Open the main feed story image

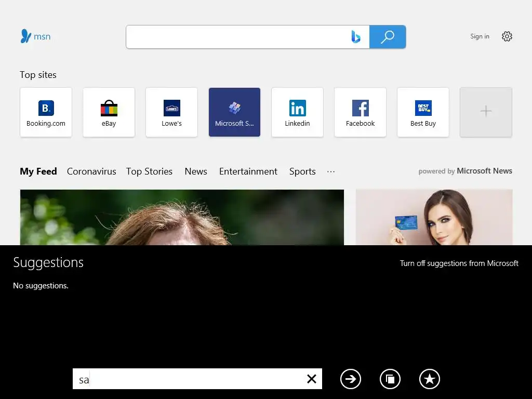[x=182, y=217]
